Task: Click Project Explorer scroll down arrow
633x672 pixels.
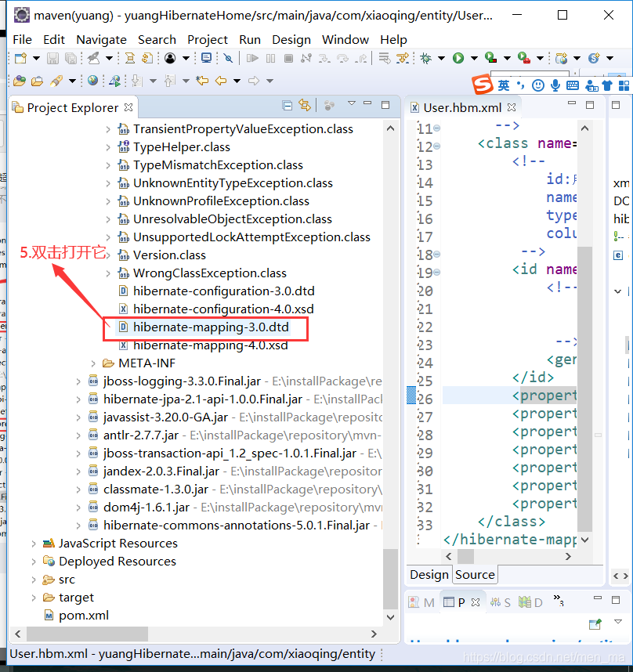Action: (390, 618)
